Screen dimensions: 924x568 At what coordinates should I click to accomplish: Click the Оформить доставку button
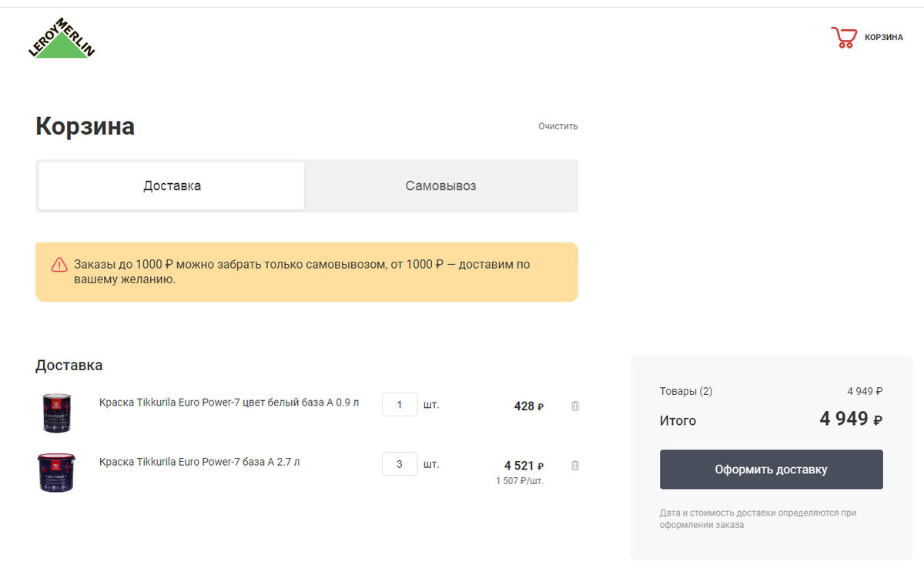(x=771, y=469)
